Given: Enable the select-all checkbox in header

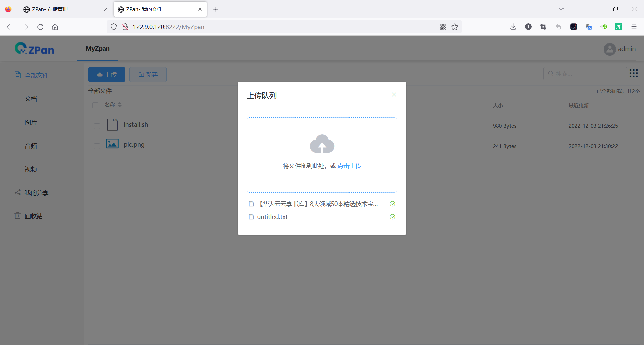Looking at the screenshot, I should point(95,105).
